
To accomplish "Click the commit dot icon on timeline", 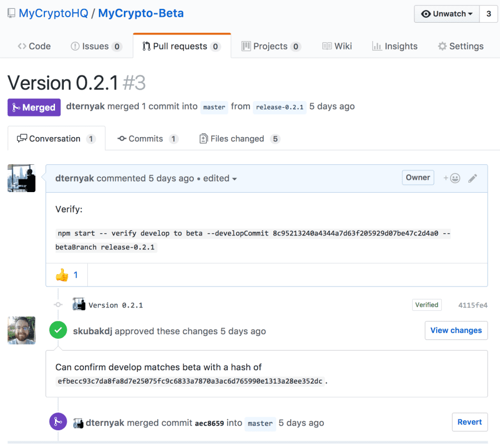I will 58,305.
